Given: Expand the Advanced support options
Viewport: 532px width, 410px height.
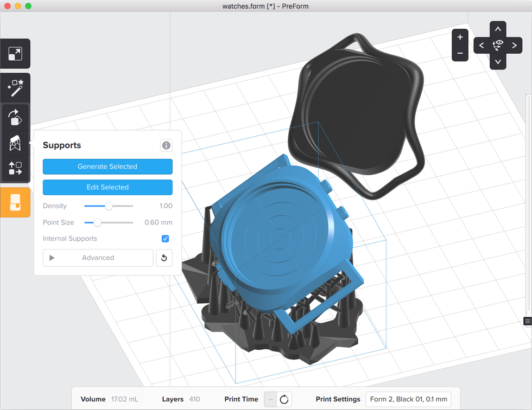Looking at the screenshot, I should coord(98,258).
